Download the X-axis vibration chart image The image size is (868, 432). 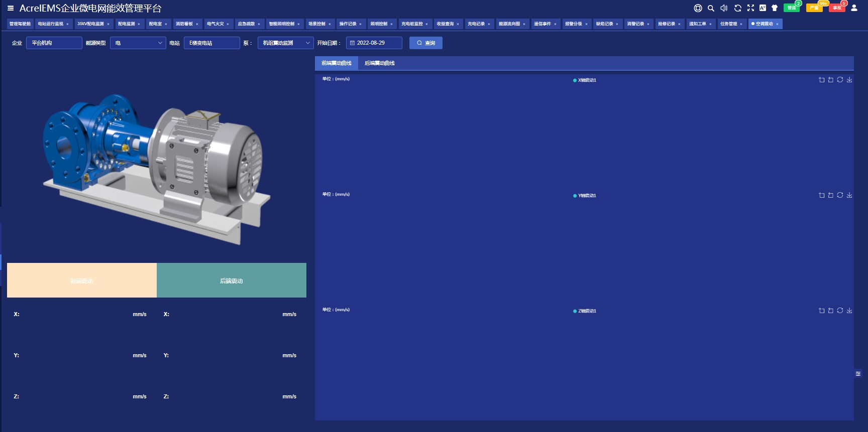(x=849, y=80)
